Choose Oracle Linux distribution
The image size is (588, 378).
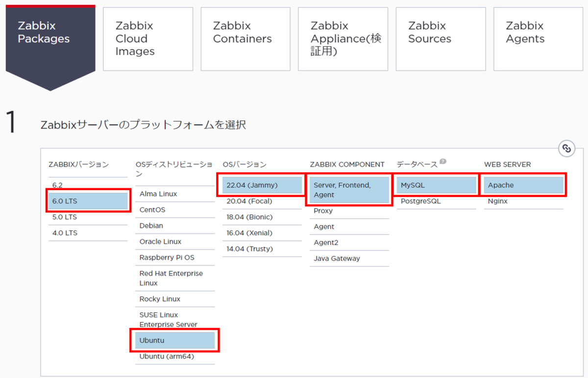175,242
